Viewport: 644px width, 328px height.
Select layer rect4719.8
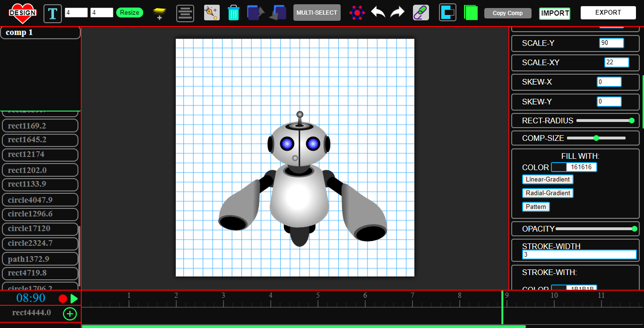pos(40,273)
